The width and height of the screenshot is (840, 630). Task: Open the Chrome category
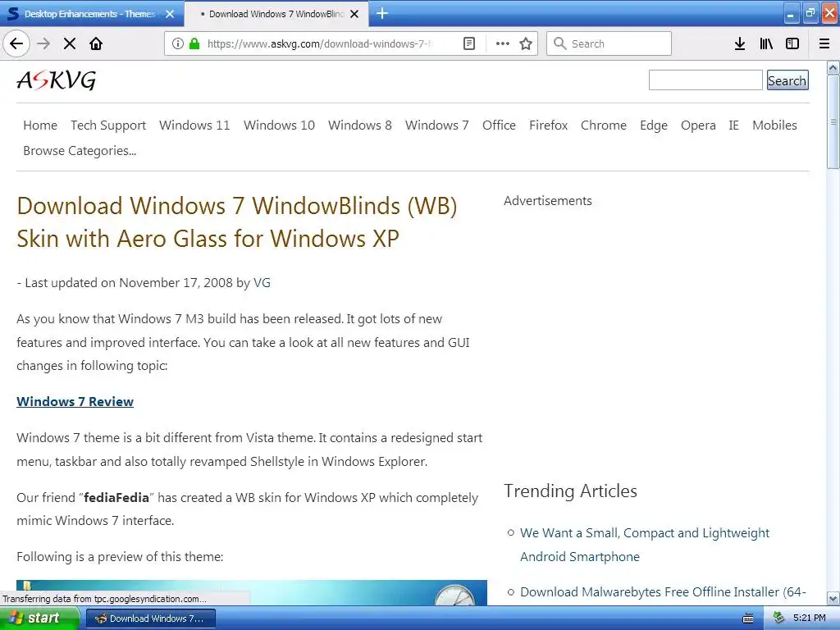point(604,125)
